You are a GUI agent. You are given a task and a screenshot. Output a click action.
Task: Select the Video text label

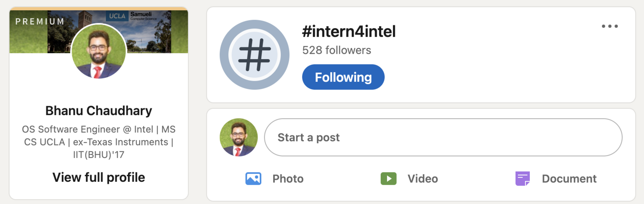tap(423, 178)
